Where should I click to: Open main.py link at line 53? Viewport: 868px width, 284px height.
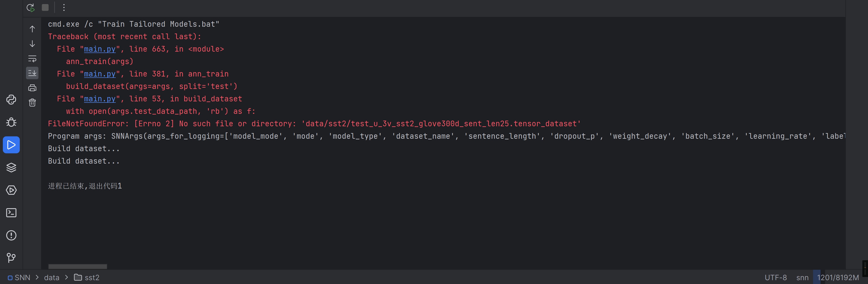pos(99,99)
